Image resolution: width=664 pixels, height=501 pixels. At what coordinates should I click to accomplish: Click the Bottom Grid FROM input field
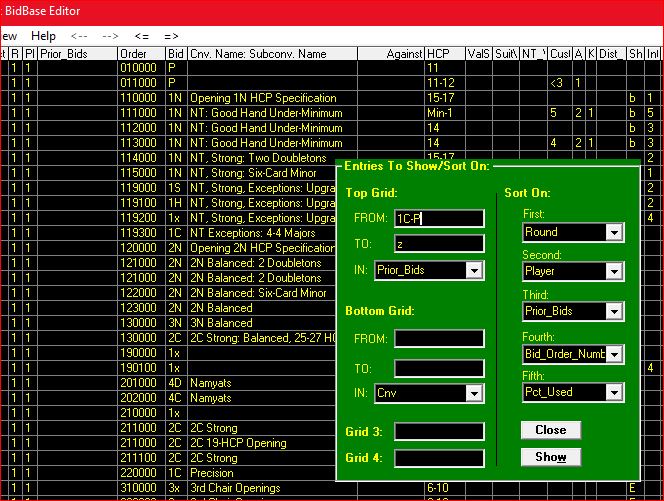pos(438,339)
